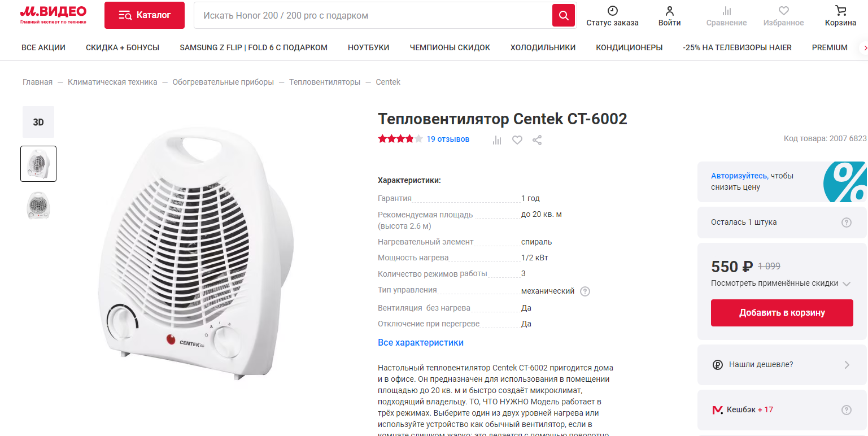The image size is (868, 436).
Task: Toggle product favorite heart near reviews
Action: click(x=517, y=140)
